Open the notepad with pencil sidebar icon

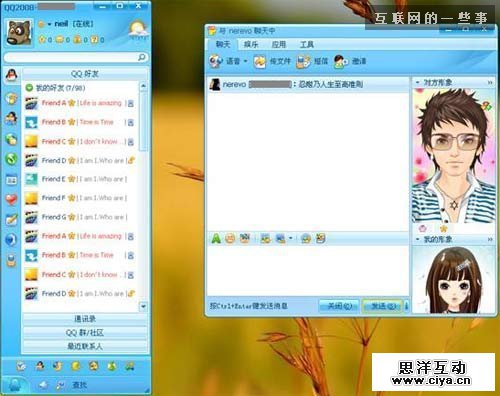12,220
